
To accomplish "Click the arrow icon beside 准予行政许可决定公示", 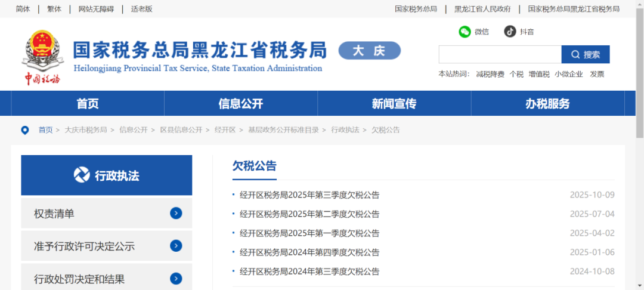I will pos(175,246).
